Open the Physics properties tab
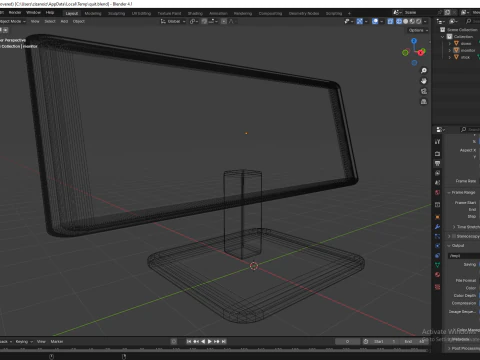Viewport: 480px width, 360px height. [x=438, y=246]
